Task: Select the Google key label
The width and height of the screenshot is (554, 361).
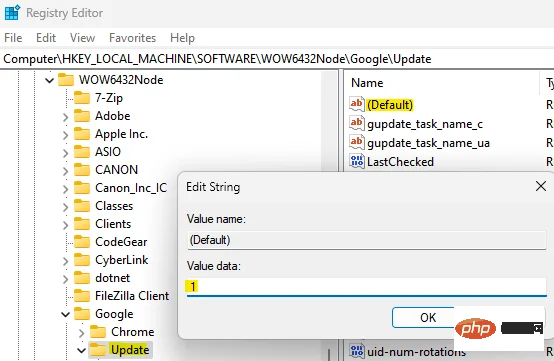Action: click(x=114, y=314)
